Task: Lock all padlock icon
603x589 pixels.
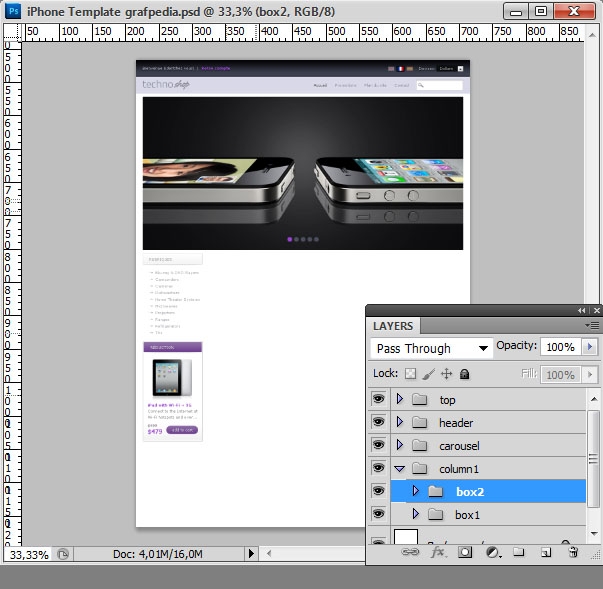Action: [465, 374]
